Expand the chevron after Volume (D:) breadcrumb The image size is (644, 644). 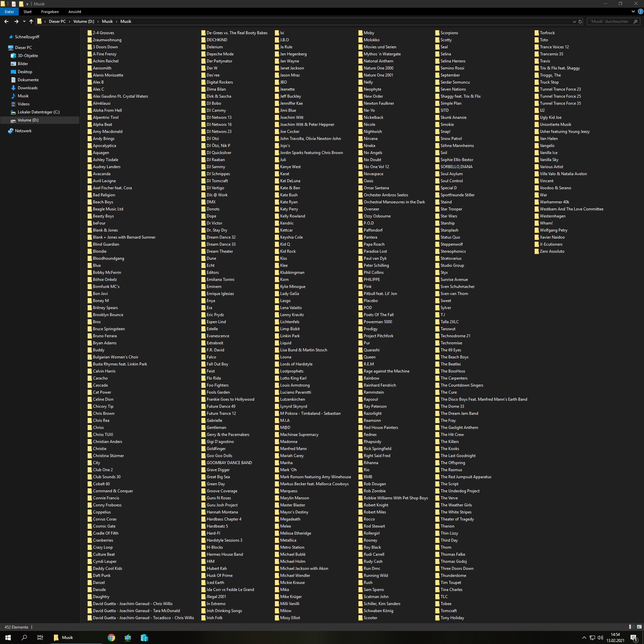point(98,21)
